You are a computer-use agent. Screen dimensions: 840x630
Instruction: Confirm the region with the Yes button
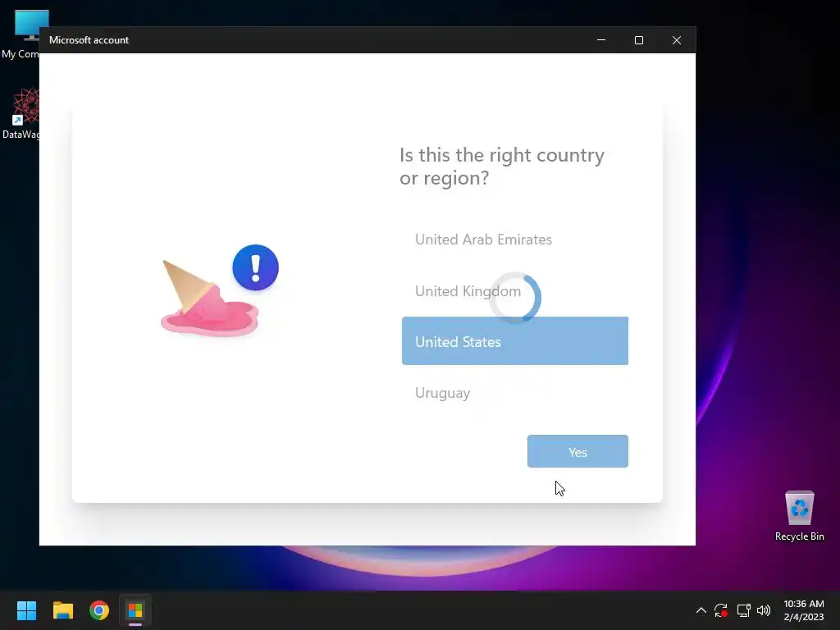pos(577,452)
